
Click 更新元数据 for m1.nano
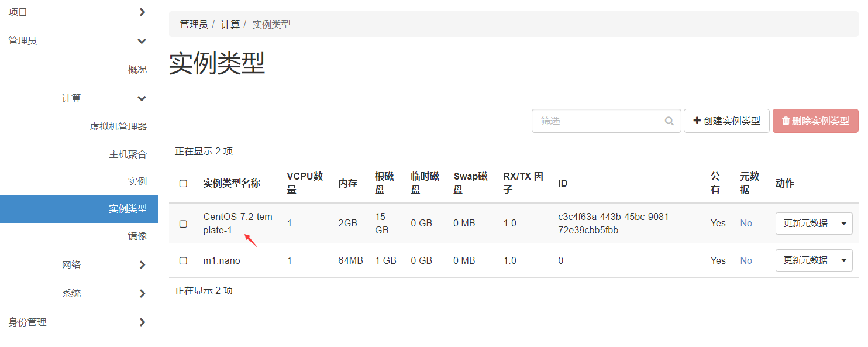tap(805, 260)
